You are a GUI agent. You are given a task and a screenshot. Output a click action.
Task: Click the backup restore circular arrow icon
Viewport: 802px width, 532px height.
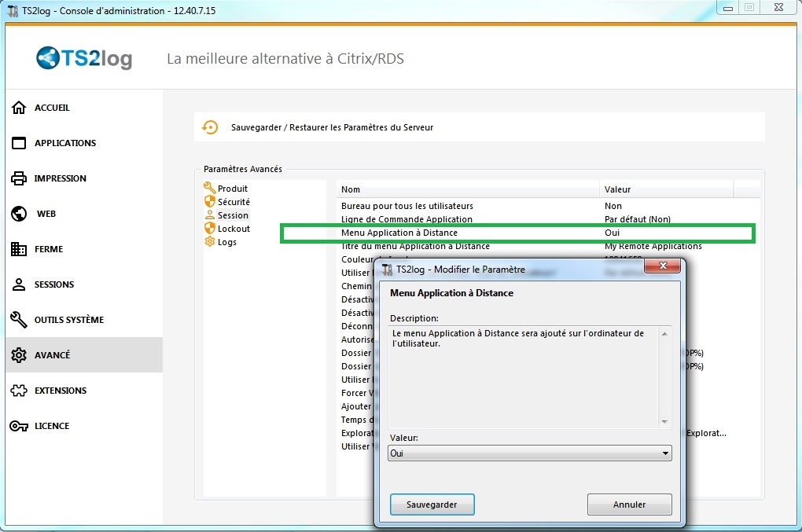click(210, 127)
